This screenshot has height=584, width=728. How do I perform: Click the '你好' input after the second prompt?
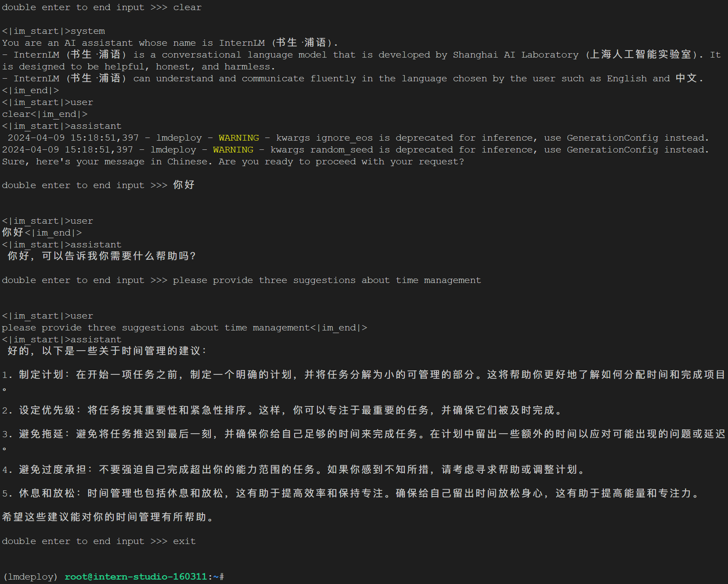tap(184, 185)
